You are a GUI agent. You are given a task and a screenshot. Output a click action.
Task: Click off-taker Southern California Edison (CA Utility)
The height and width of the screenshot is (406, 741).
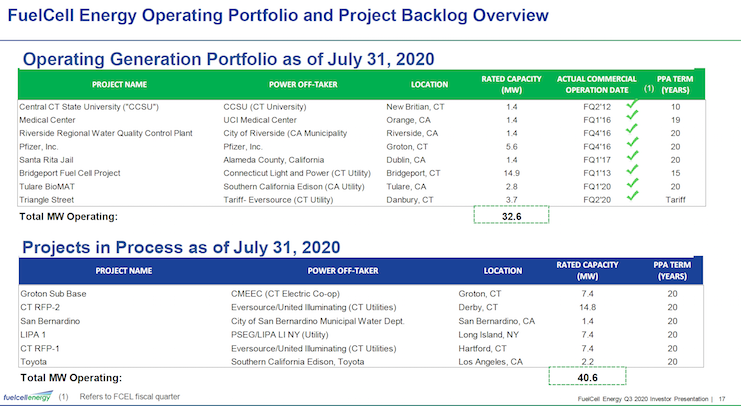point(294,187)
